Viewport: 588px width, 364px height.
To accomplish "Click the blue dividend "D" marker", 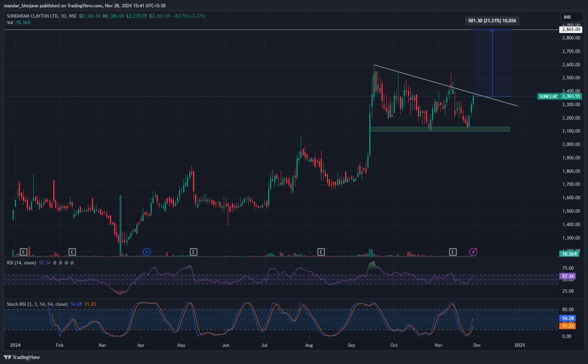I will coord(147,252).
